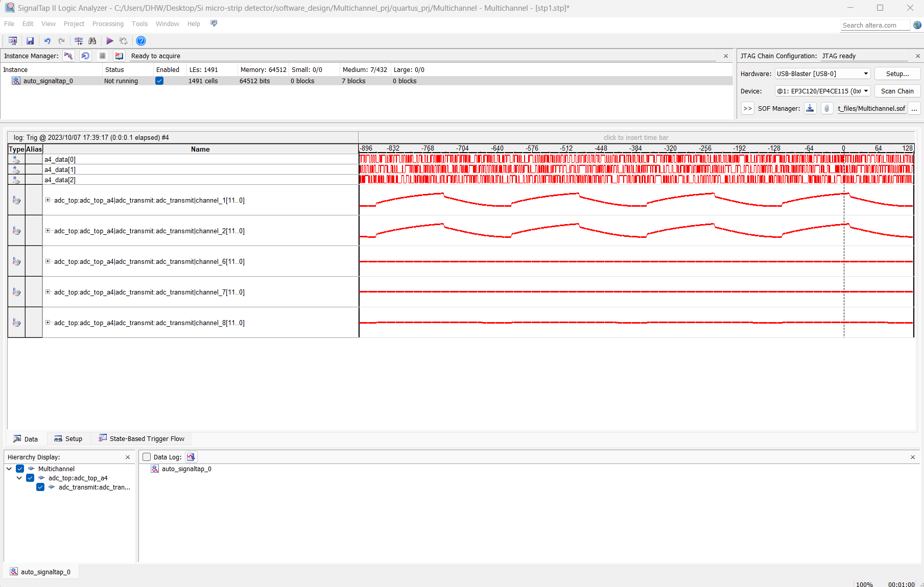The image size is (924, 587).
Task: Switch to the Setup tab
Action: 68,438
